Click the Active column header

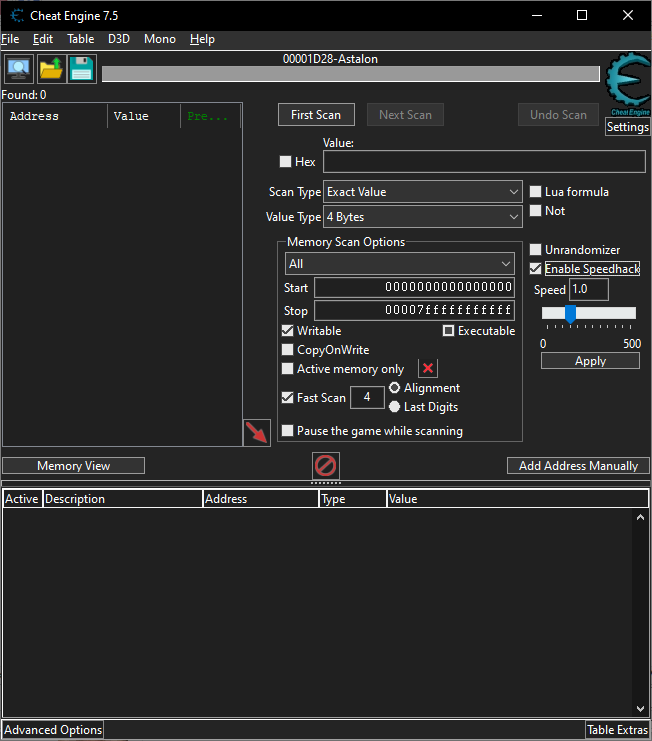pyautogui.click(x=22, y=499)
